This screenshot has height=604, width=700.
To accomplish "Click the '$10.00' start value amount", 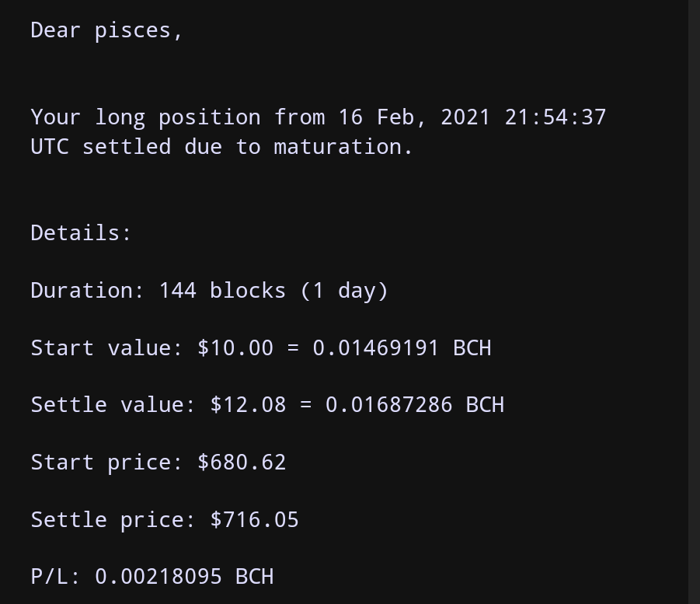I will (x=235, y=348).
